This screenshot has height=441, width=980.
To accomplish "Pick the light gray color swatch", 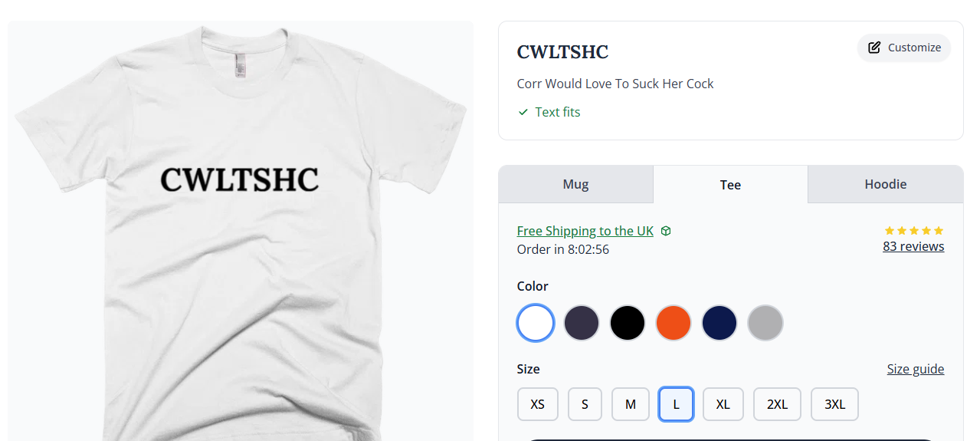I will pyautogui.click(x=765, y=323).
